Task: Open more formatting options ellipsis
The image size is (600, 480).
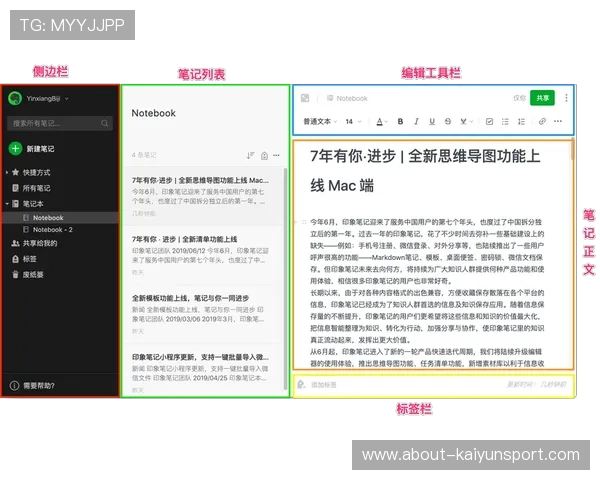Action: [558, 121]
